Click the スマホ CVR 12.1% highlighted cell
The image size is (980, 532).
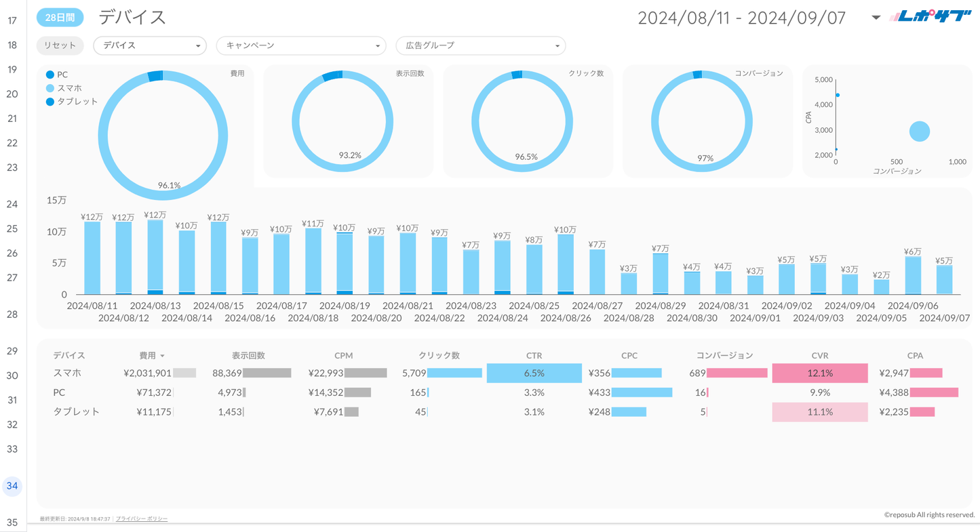point(819,373)
